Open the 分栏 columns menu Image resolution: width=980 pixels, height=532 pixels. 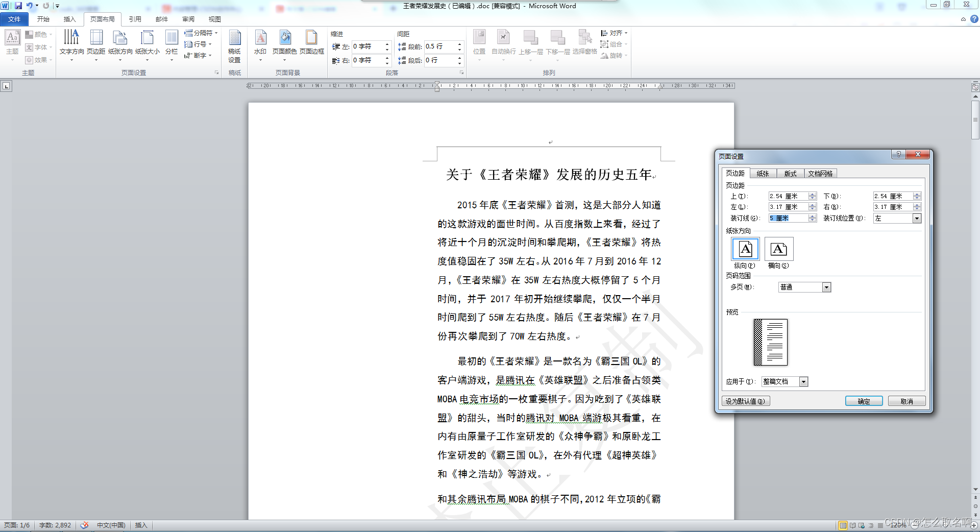(171, 45)
